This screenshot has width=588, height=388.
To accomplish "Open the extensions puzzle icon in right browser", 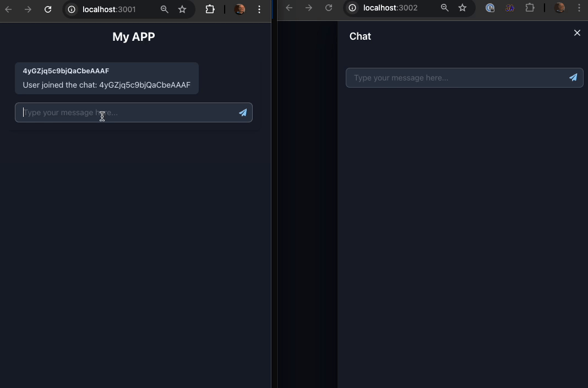I will pos(530,8).
